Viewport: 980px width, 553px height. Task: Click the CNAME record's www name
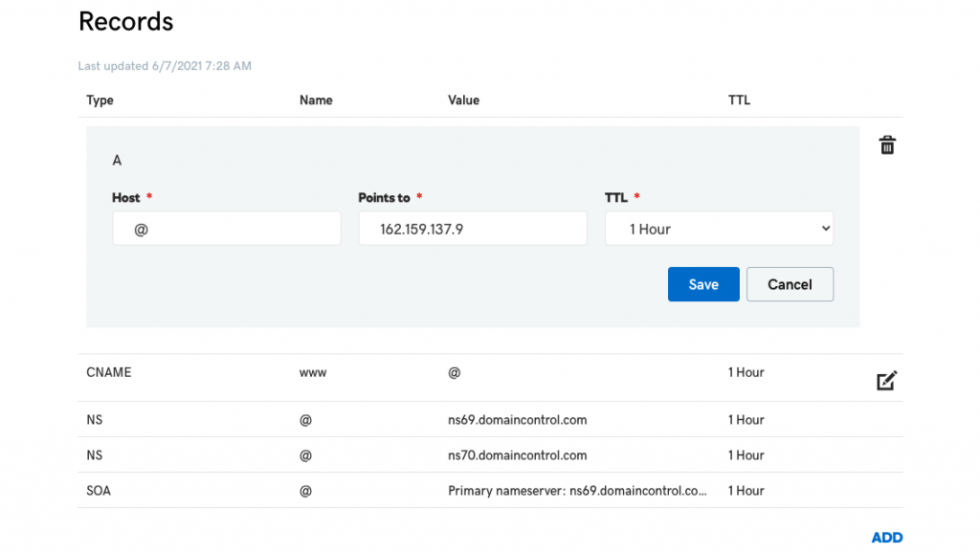313,372
